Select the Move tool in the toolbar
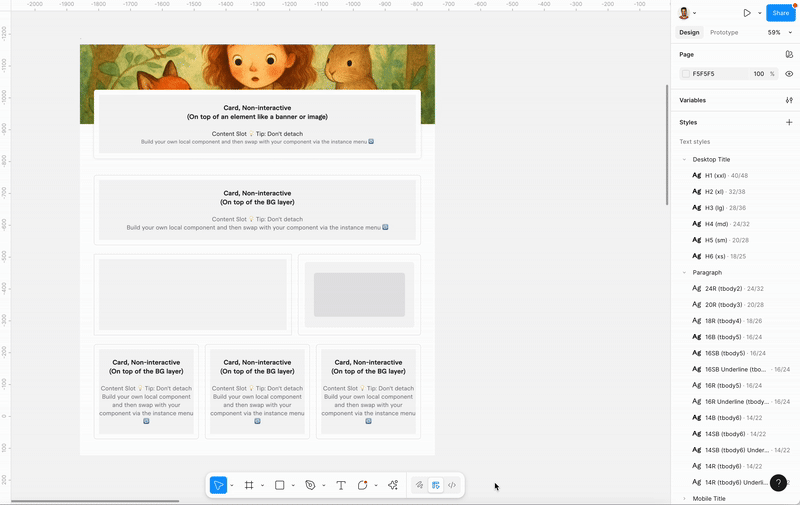800x505 pixels. pyautogui.click(x=218, y=485)
